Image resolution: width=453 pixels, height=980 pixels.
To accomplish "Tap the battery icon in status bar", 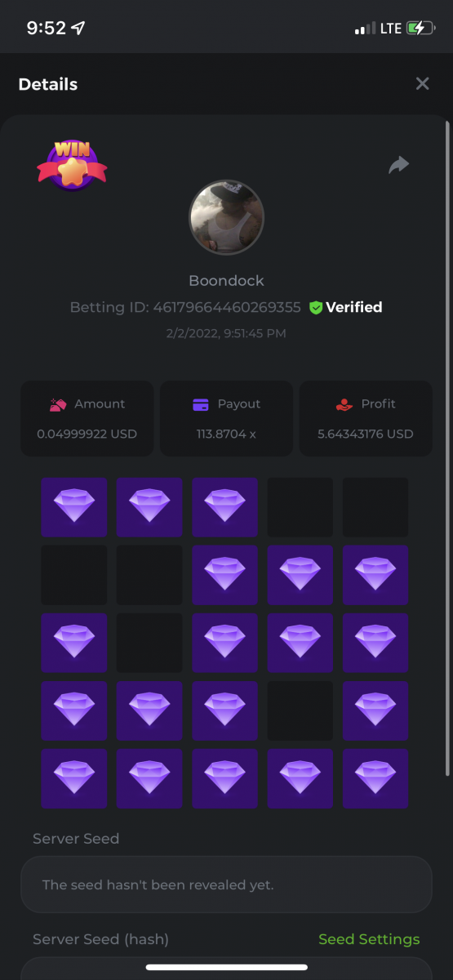I will click(x=420, y=28).
